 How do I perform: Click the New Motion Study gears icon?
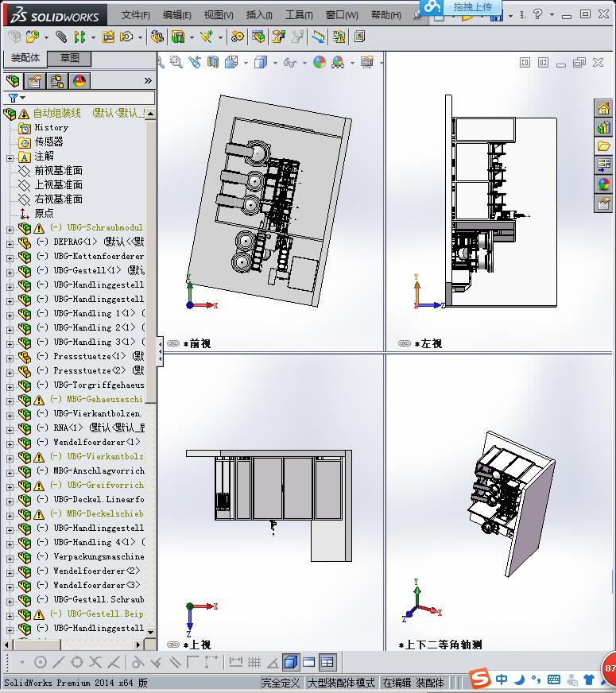238,37
